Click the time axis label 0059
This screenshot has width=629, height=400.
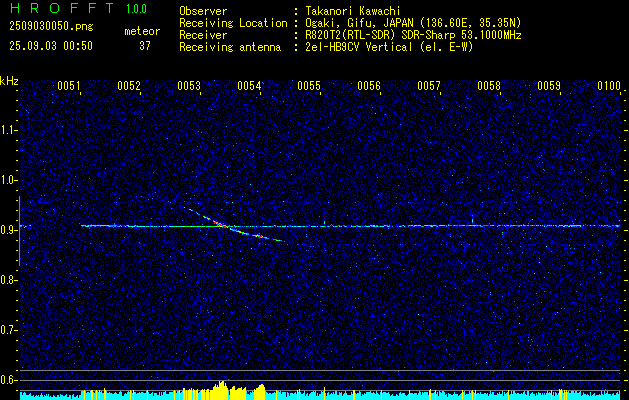click(549, 85)
